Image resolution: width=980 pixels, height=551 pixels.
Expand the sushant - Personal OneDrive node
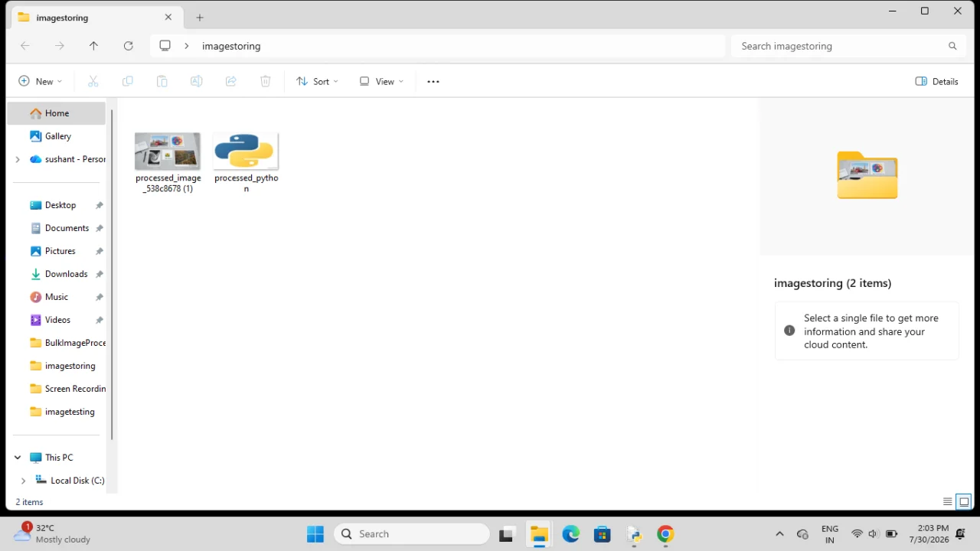(18, 159)
